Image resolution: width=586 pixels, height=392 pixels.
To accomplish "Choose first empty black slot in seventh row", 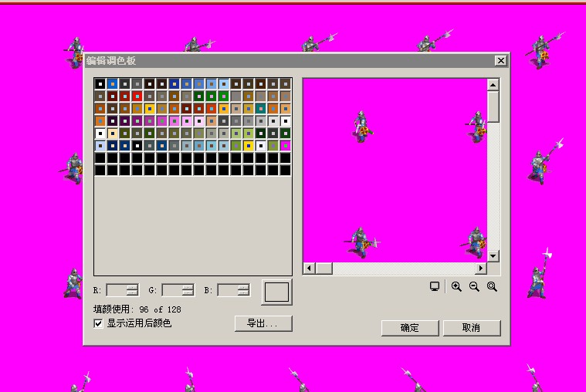I will tap(100, 158).
